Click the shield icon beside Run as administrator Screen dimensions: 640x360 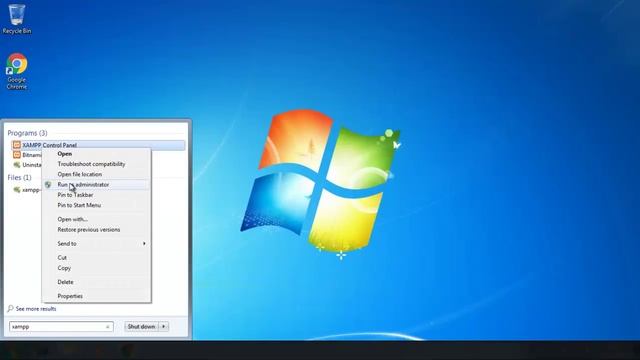[x=48, y=184]
